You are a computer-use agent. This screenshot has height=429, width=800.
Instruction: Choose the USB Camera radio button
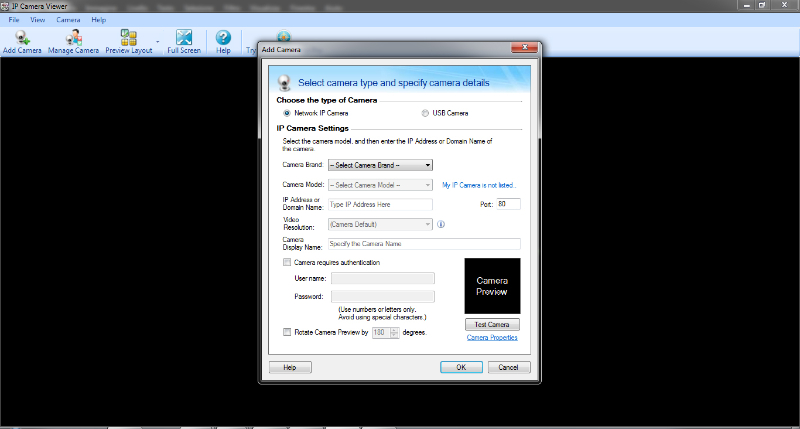pyautogui.click(x=425, y=113)
